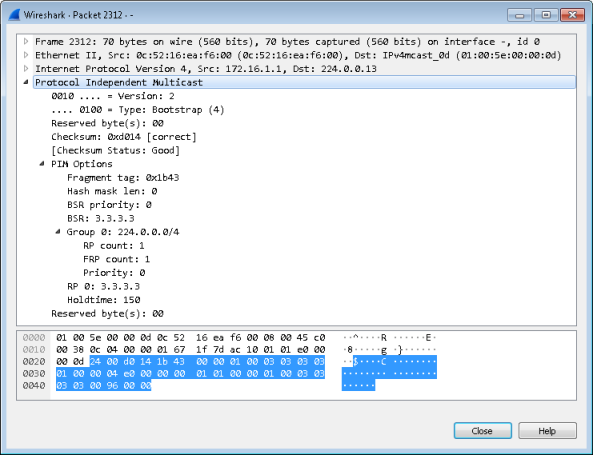Image resolution: width=593 pixels, height=455 pixels.
Task: Expand Internet Protocol Version 4 arrow
Action: tap(26, 68)
